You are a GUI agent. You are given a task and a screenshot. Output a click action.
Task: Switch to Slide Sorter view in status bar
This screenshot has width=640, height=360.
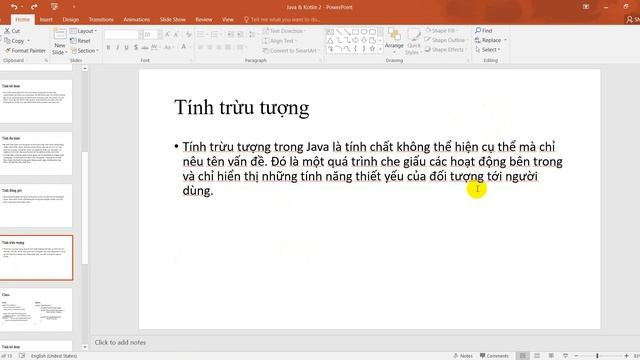coord(537,356)
